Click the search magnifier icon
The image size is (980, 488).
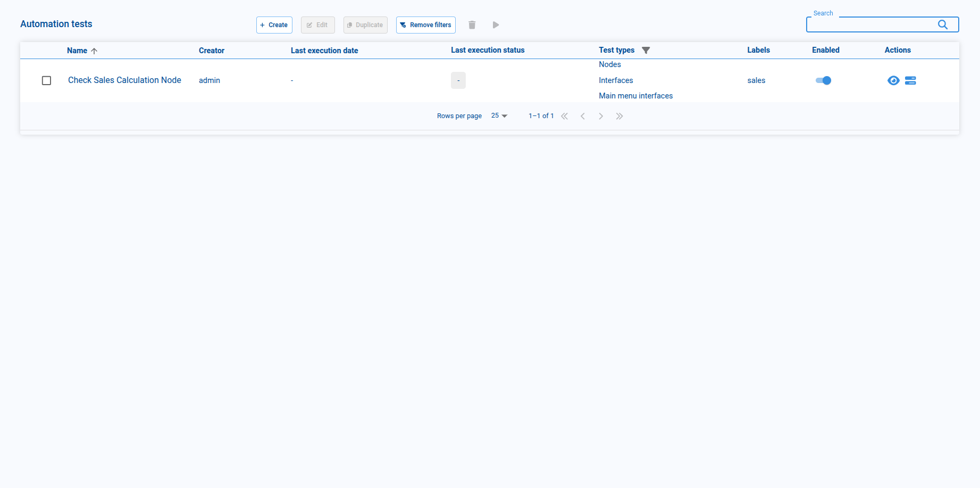942,24
